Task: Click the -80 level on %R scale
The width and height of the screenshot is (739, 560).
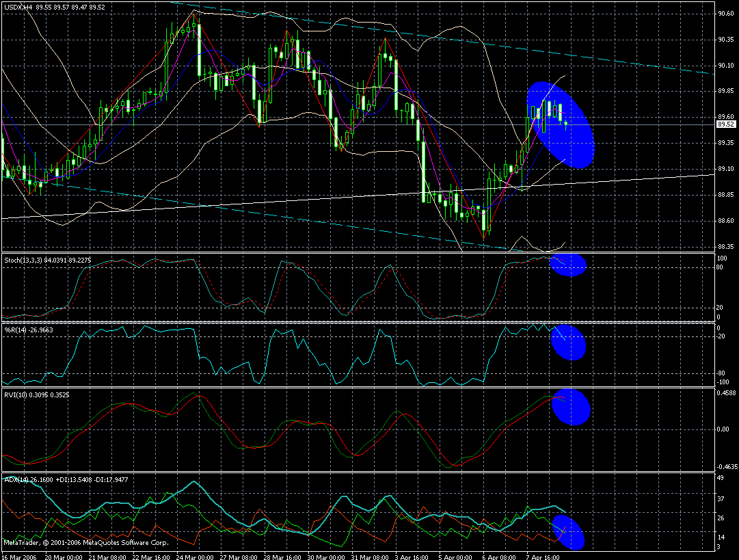Action: [721, 373]
